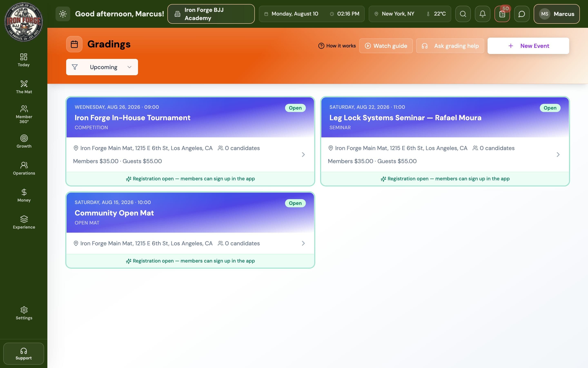Screen dimensions: 588x368
Task: Expand the Upcoming filter dropdown
Action: pos(102,67)
